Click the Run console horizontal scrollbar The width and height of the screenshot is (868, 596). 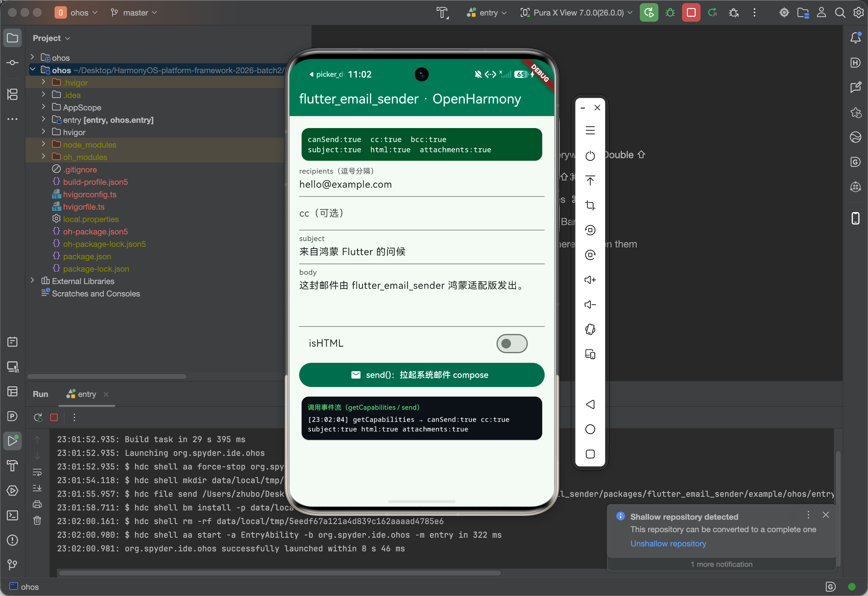[x=280, y=573]
